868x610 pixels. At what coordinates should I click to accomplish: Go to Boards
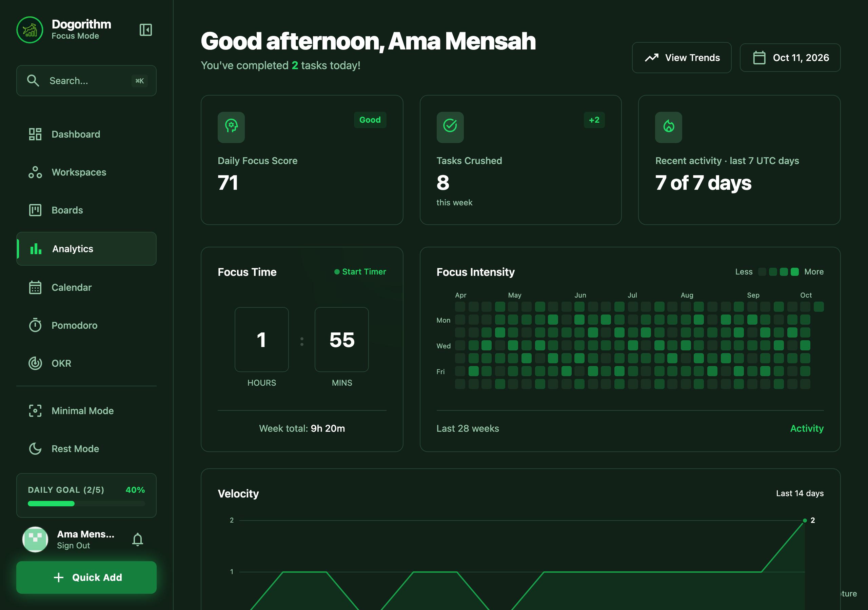86,210
